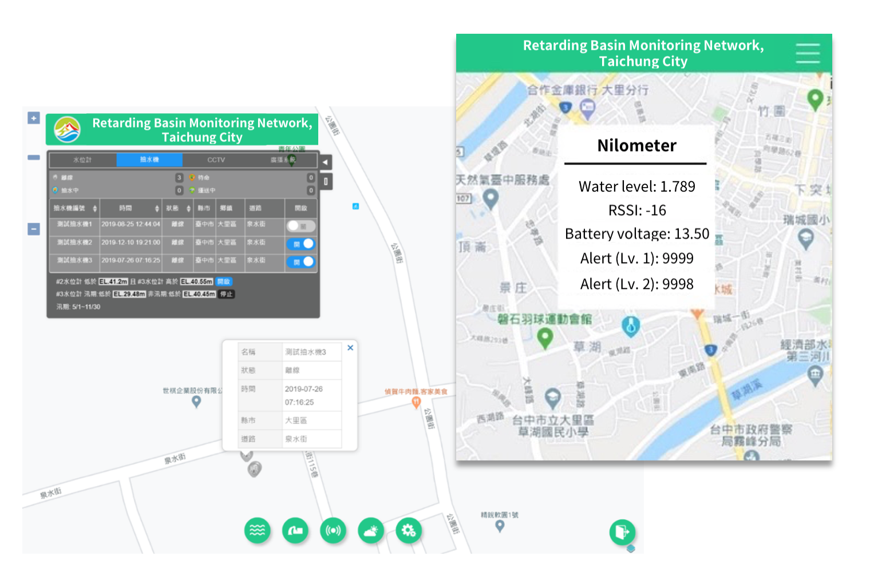Click the 世棋企業 map pin
Screen dimensions: 870x588
(x=196, y=402)
